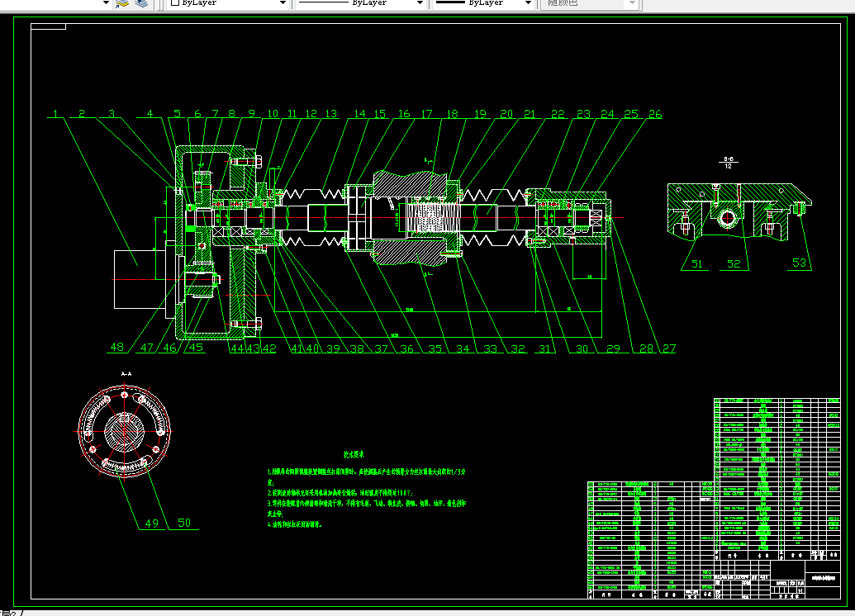Select part number label 51

pos(697,264)
